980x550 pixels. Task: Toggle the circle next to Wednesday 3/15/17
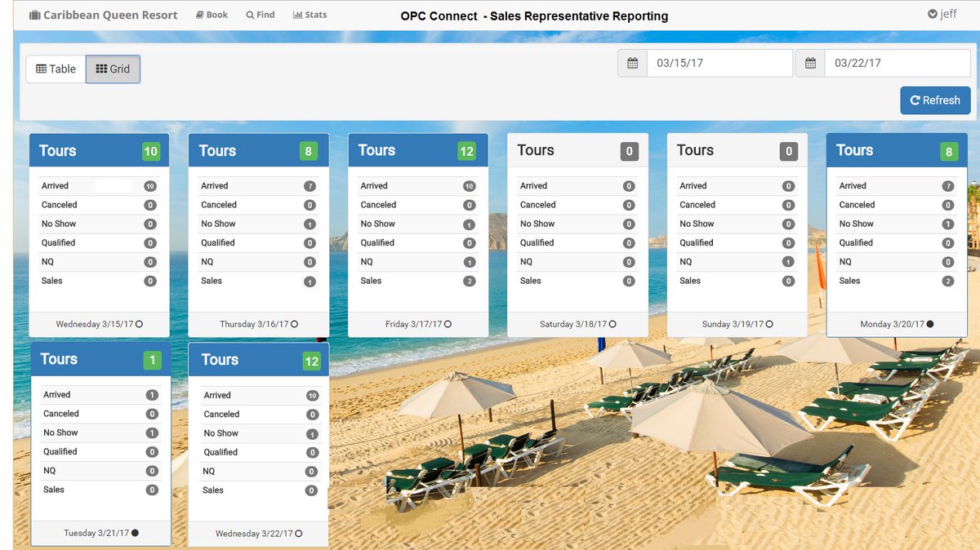click(x=139, y=324)
